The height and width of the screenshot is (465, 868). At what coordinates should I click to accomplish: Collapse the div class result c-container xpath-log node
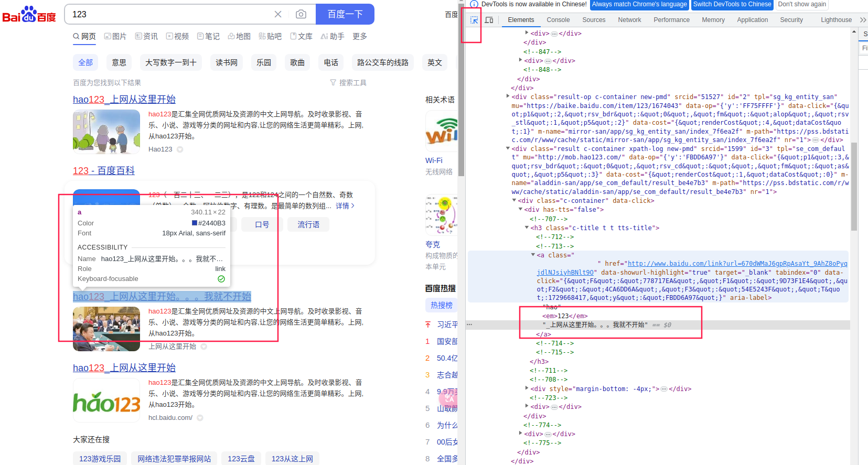(508, 148)
